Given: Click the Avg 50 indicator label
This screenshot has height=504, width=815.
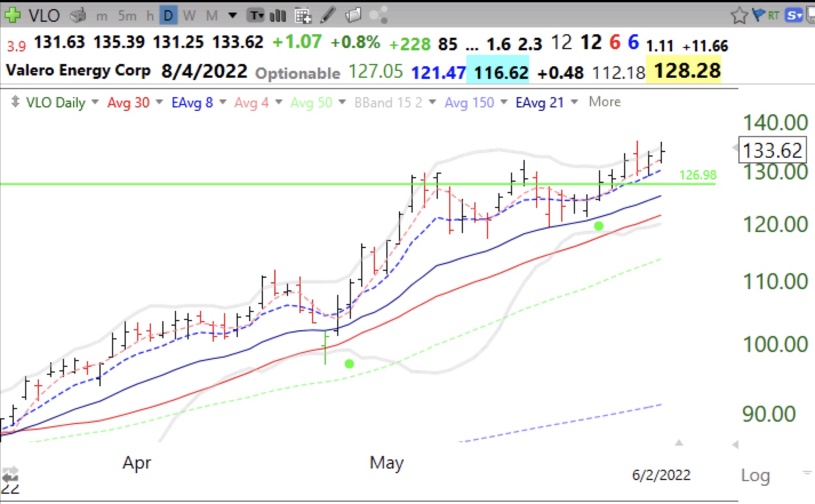Looking at the screenshot, I should tap(311, 103).
